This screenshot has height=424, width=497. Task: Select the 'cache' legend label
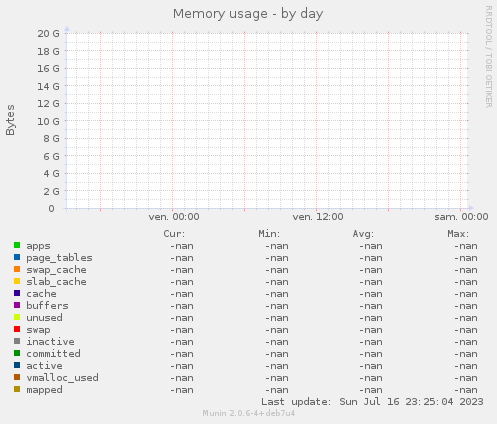(41, 294)
